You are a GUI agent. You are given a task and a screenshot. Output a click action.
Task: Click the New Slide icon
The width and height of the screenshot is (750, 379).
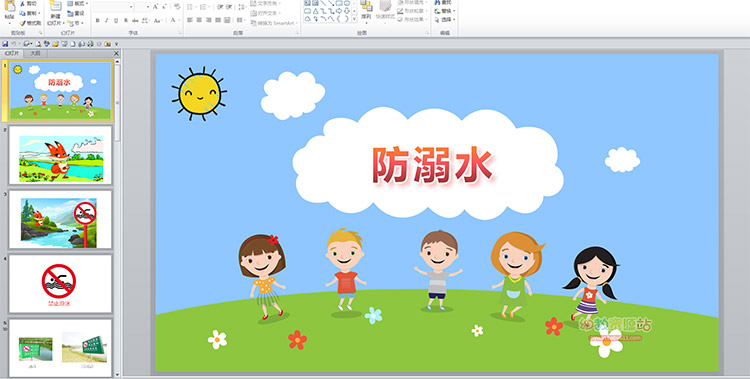(x=55, y=6)
